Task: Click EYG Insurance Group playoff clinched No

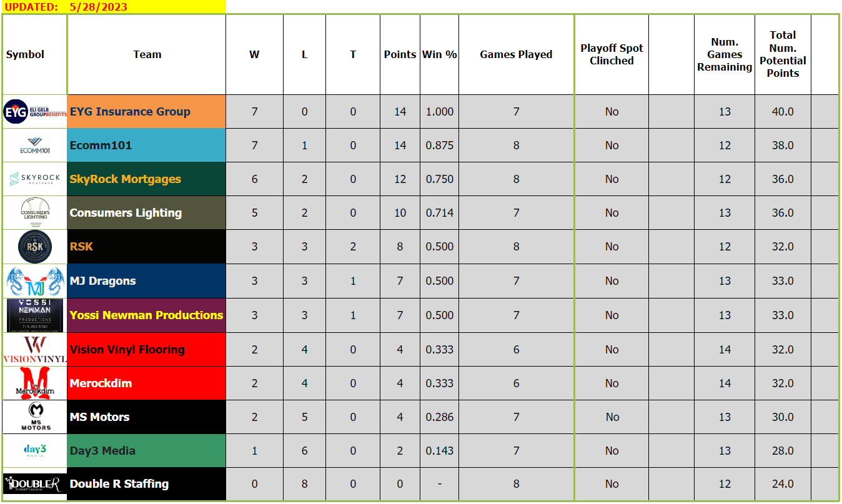Action: coord(612,112)
